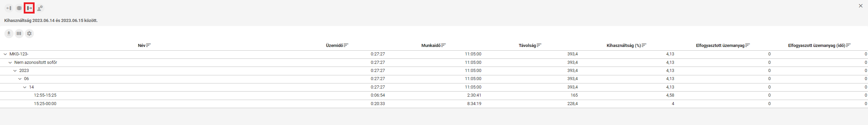Open the column chooser icon

[x=19, y=33]
